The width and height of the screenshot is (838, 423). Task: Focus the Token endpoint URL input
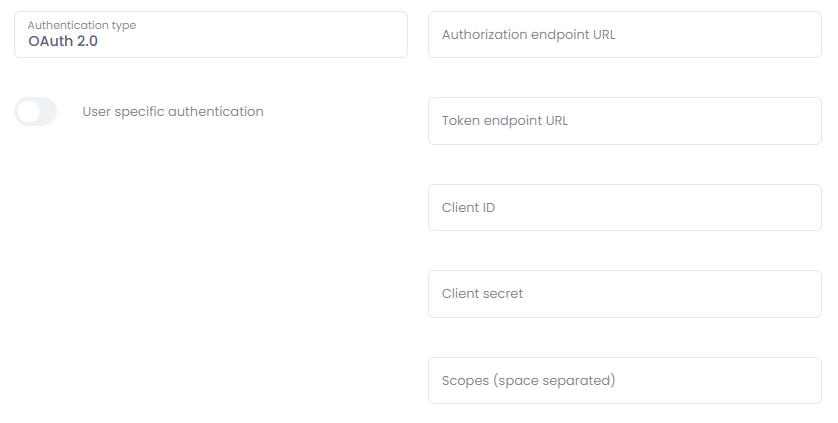click(624, 121)
